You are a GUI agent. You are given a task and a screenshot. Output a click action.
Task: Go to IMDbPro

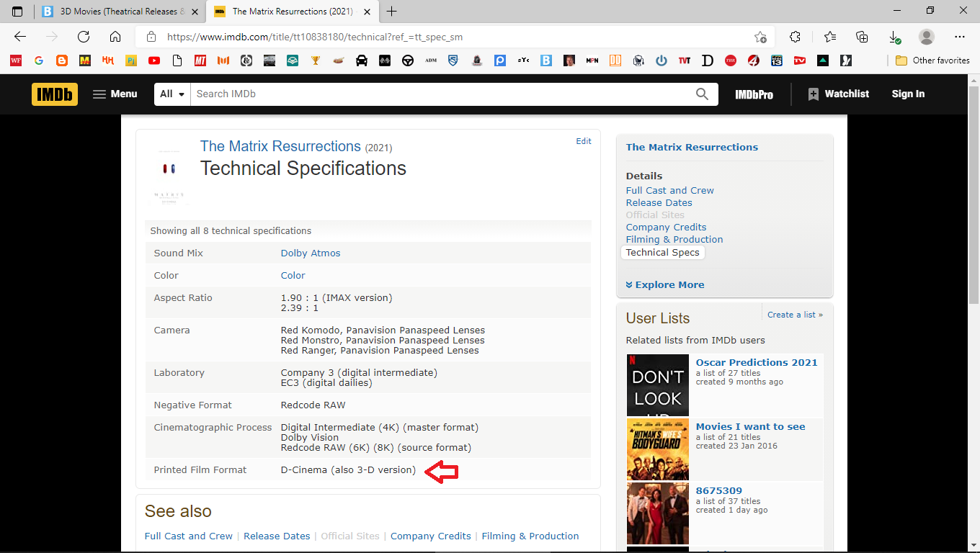click(x=754, y=94)
